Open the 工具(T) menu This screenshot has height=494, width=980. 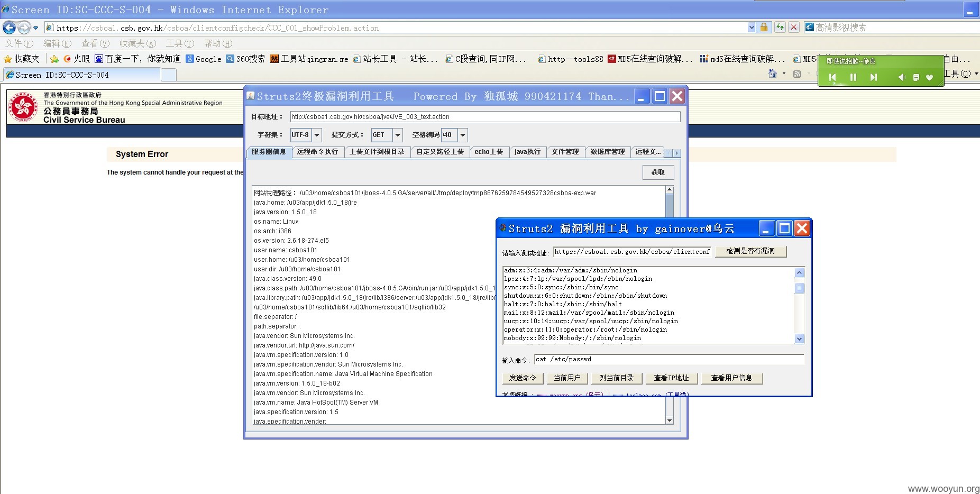[180, 43]
